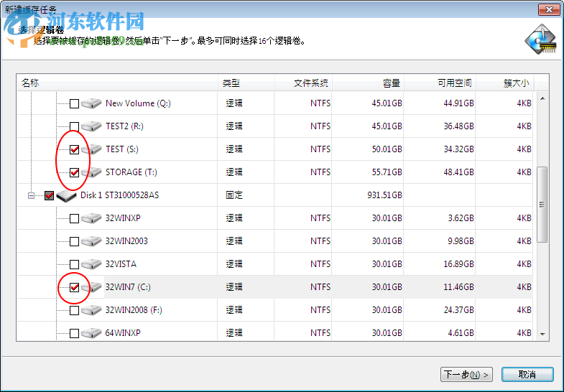Toggle the Disk 1 ST31000528AS checkbox

[50, 195]
